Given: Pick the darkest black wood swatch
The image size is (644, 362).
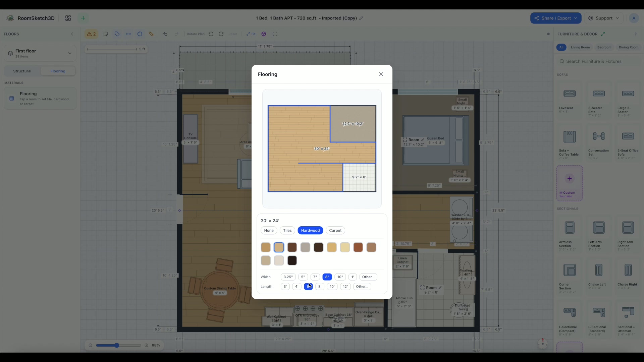Looking at the screenshot, I should click(x=292, y=260).
